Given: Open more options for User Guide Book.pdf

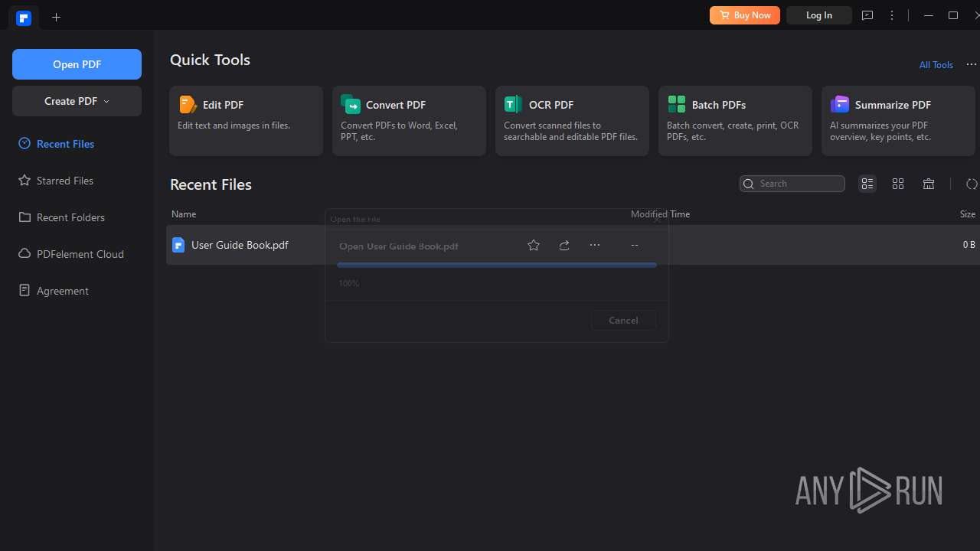Looking at the screenshot, I should pos(595,246).
